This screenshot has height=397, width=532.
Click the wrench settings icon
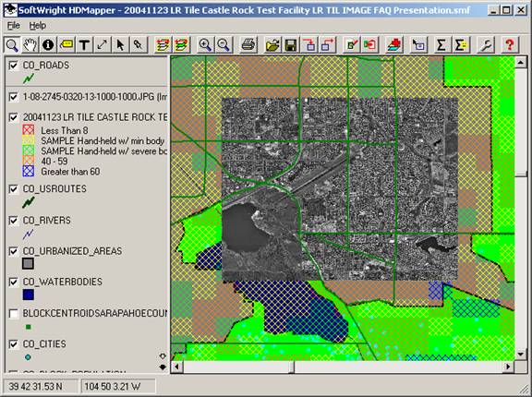tap(485, 45)
